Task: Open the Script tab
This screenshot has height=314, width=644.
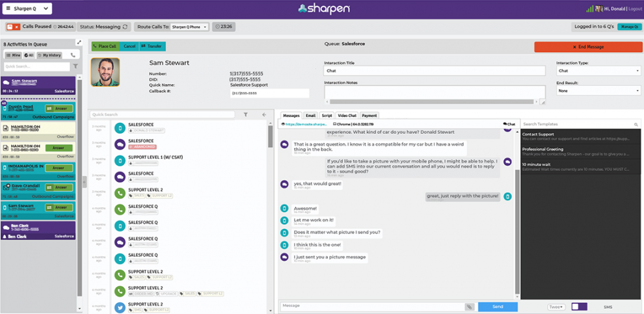Action: pyautogui.click(x=327, y=116)
